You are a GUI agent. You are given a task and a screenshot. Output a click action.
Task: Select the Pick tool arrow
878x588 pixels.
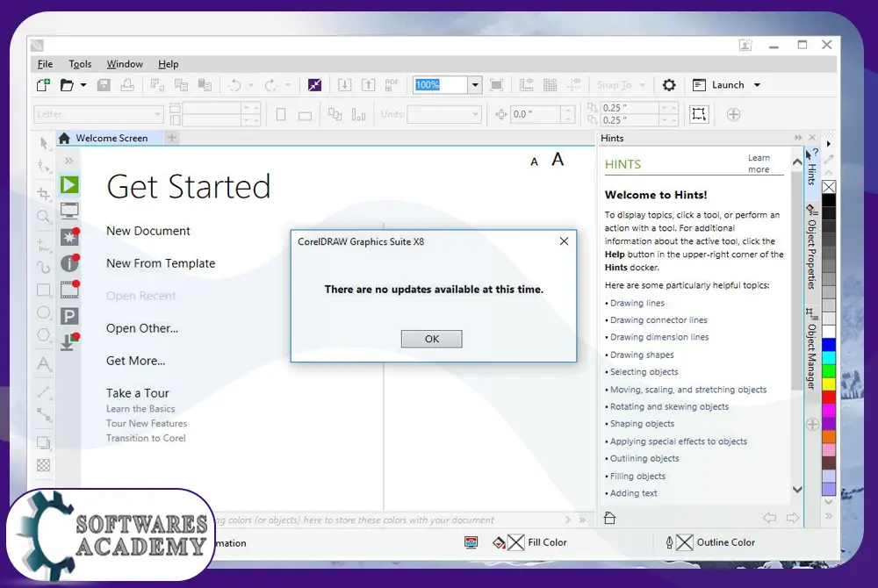coord(44,144)
